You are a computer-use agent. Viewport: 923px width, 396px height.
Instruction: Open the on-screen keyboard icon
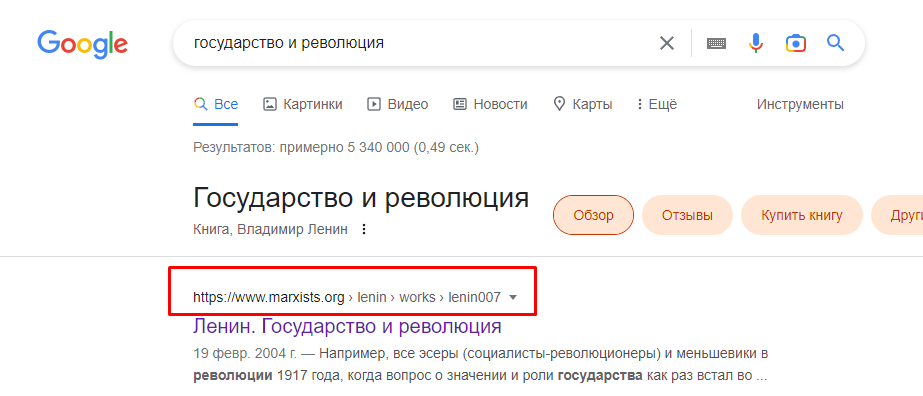coord(716,43)
